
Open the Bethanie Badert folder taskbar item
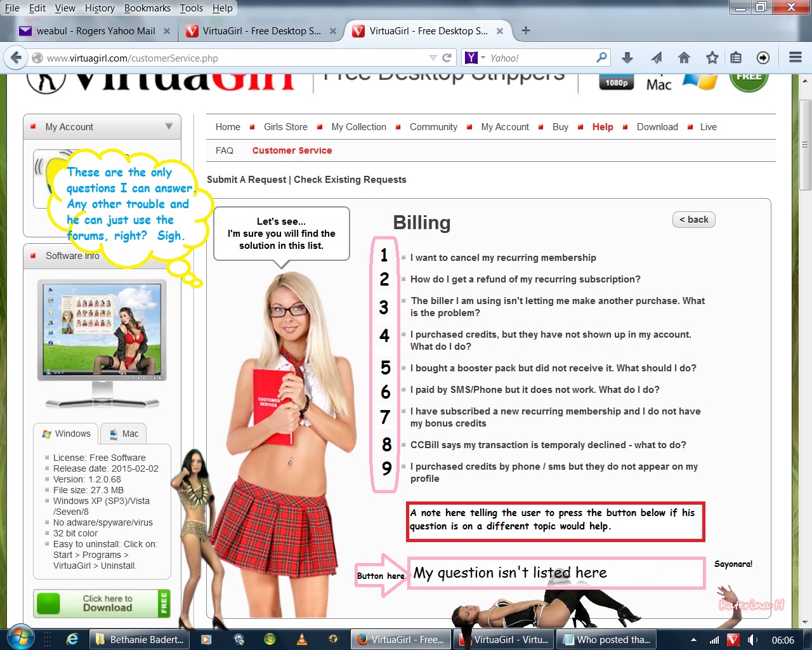pos(140,639)
